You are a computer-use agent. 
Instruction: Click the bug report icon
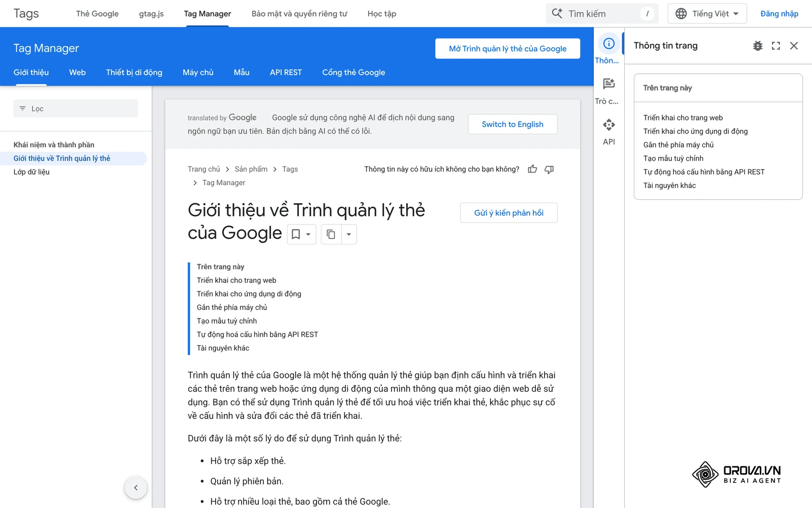[x=758, y=46]
